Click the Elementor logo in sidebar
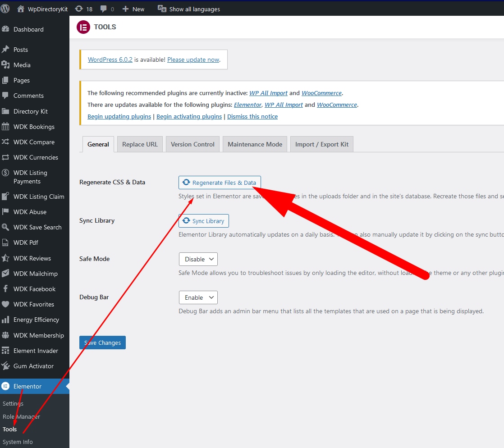 click(5, 386)
